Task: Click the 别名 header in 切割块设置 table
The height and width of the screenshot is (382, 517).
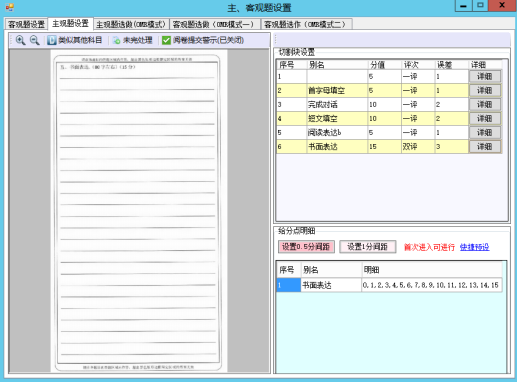Action: pyautogui.click(x=337, y=65)
